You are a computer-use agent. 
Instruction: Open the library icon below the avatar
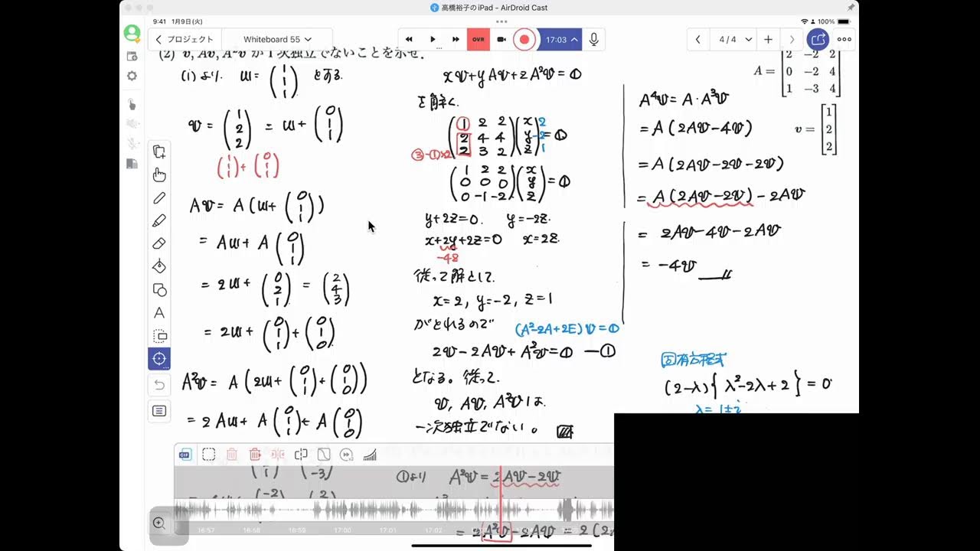132,56
